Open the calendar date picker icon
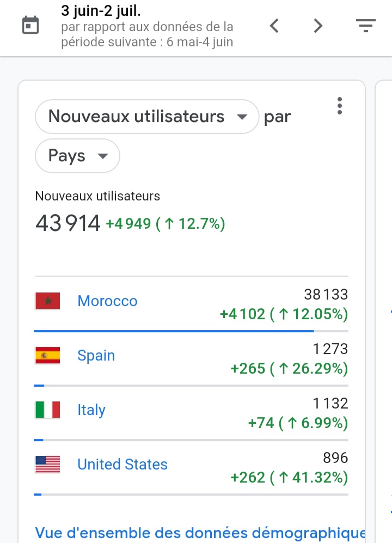The width and height of the screenshot is (392, 543). click(x=30, y=25)
